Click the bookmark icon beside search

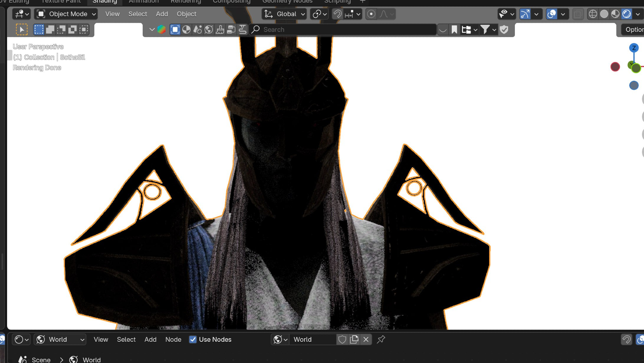coord(454,30)
